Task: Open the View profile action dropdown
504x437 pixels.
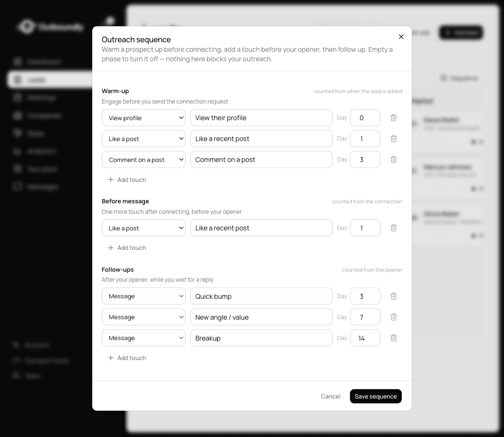Action: click(x=144, y=118)
